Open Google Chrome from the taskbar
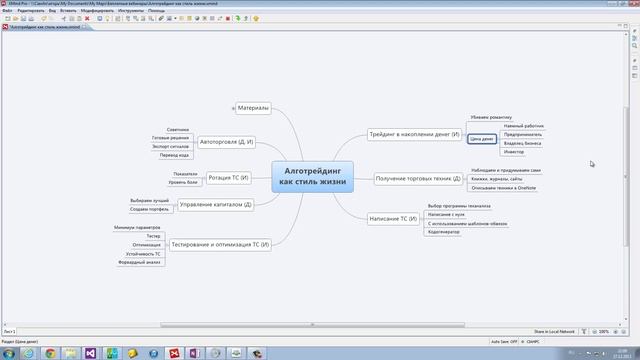Image resolution: width=640 pixels, height=360 pixels. coord(50,353)
